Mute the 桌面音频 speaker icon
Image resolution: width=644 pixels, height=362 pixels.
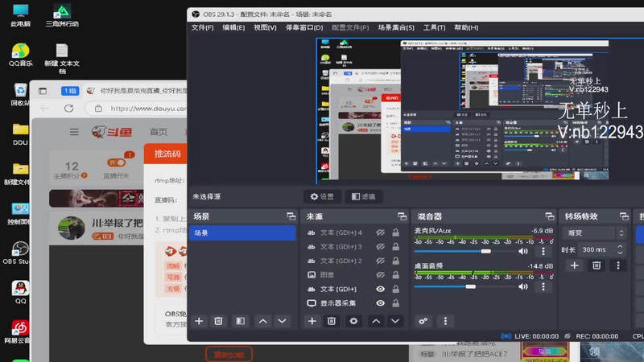522,286
